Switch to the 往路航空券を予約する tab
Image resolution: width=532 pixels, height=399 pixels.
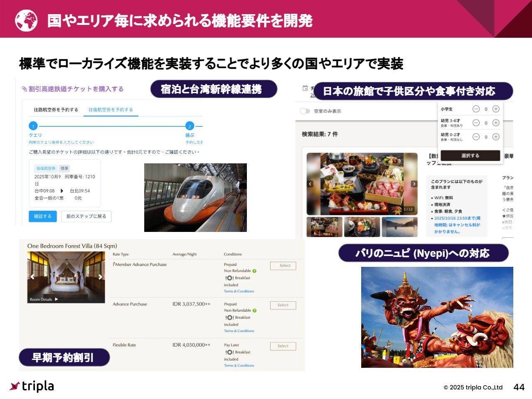[x=56, y=110]
